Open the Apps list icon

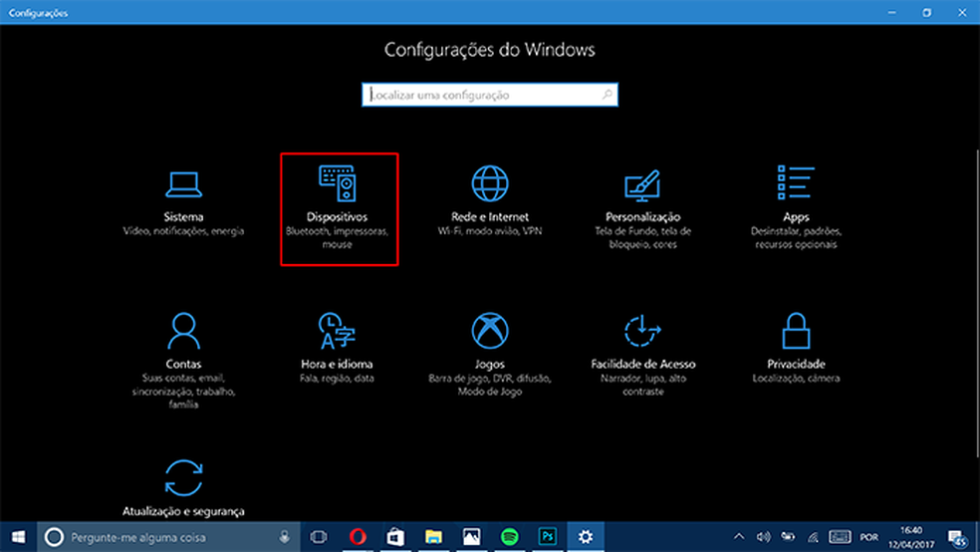[x=796, y=182]
